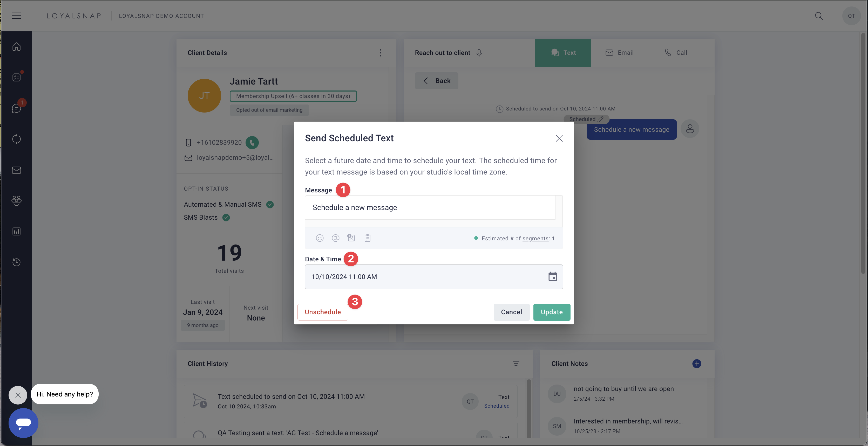
Task: Switch to the Email tab
Action: pos(619,53)
